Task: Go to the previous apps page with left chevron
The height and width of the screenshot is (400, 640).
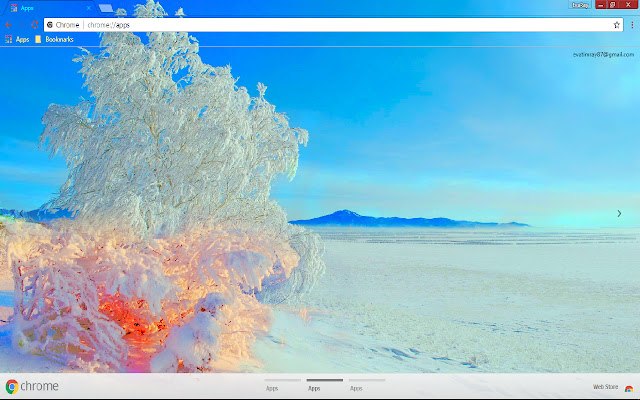Action: point(21,213)
